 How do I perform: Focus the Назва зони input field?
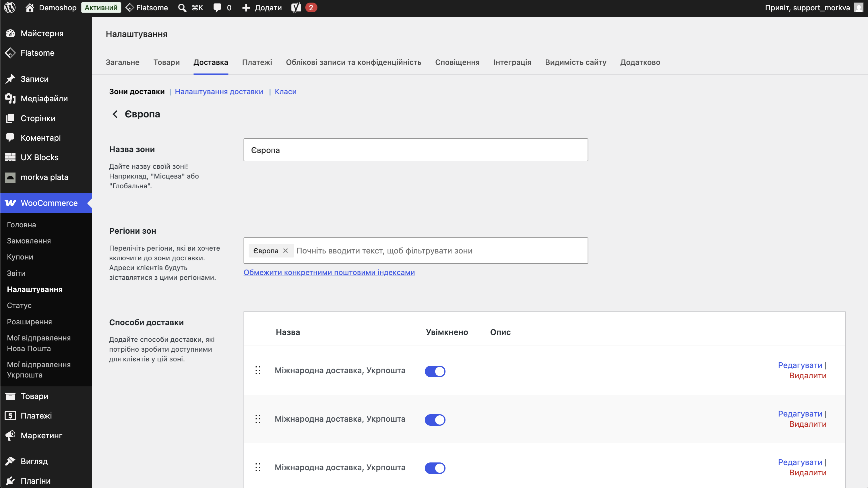[415, 150]
